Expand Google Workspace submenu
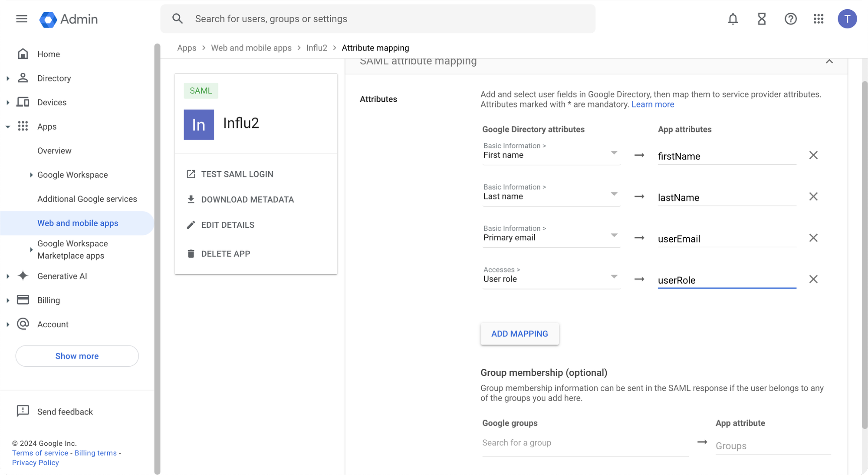Viewport: 868px width, 475px height. [x=31, y=175]
